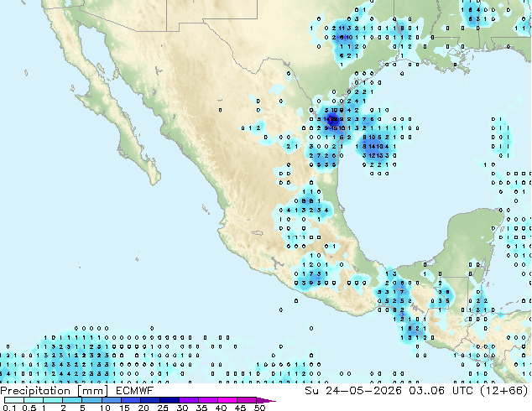Screen dimensions: 532x411
Task: Click the weekday 'Su' text
Action: (311, 391)
